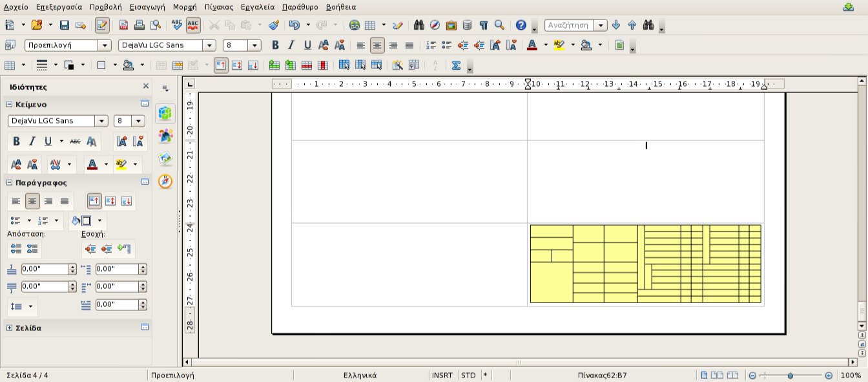This screenshot has height=382, width=868.
Task: Click the Print icon in toolbar
Action: 139,25
